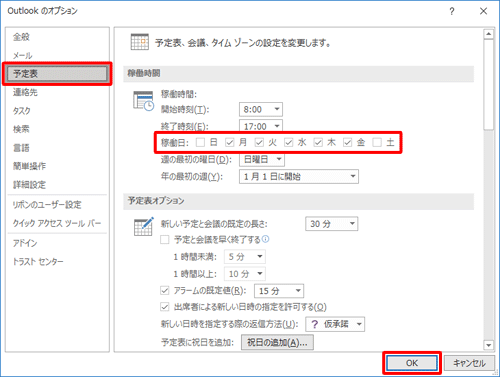Open the 開始時刻 8:00 dropdown
The width and height of the screenshot is (500, 377).
pos(261,109)
